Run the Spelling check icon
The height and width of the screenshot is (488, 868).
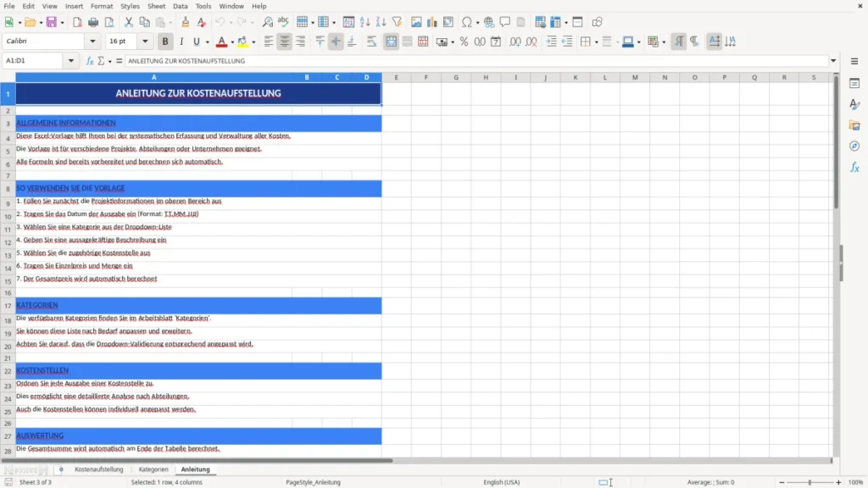283,22
